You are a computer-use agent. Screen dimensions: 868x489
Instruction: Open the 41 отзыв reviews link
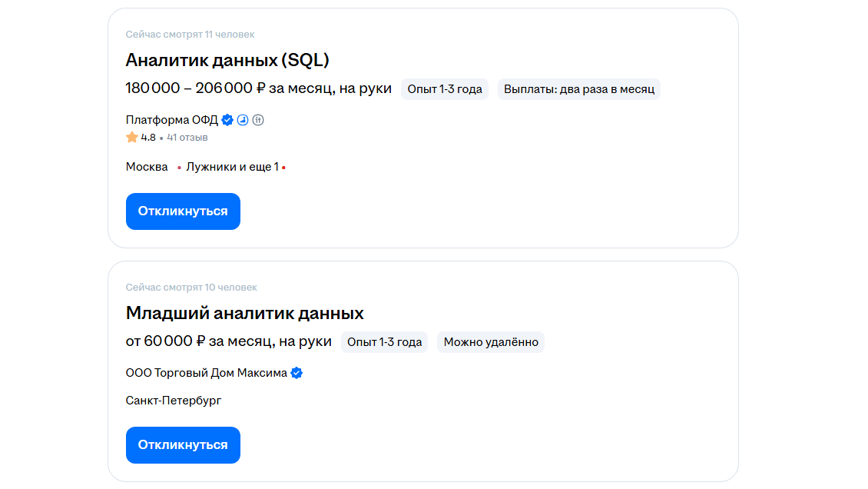coord(187,138)
